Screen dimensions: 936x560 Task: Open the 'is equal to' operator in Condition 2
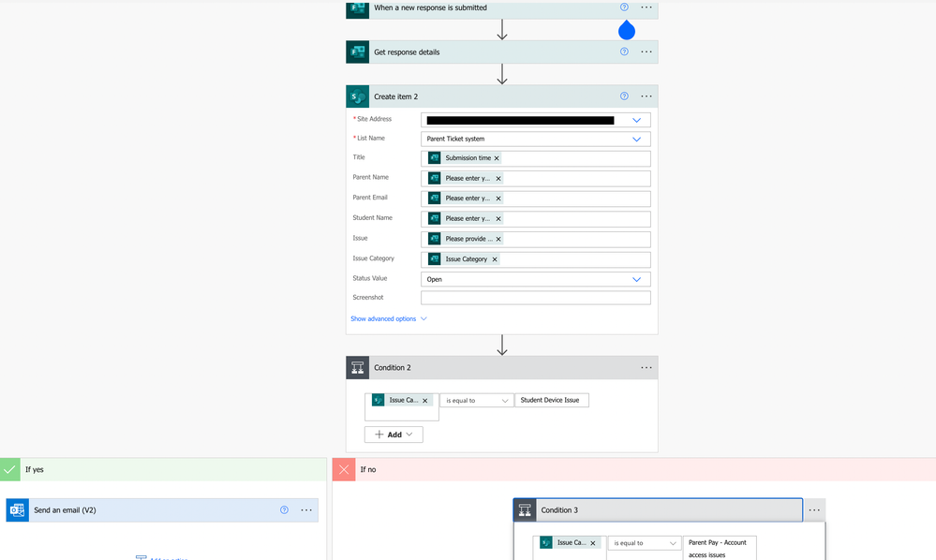coord(476,400)
